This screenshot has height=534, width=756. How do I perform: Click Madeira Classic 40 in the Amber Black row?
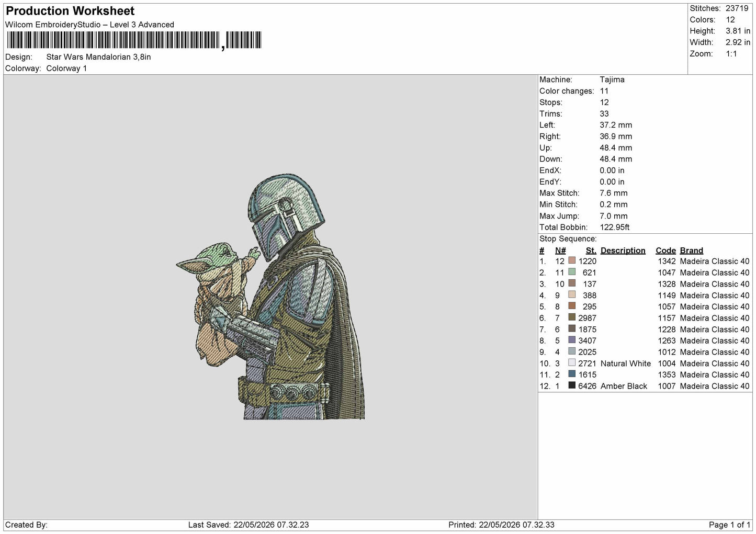tap(715, 386)
